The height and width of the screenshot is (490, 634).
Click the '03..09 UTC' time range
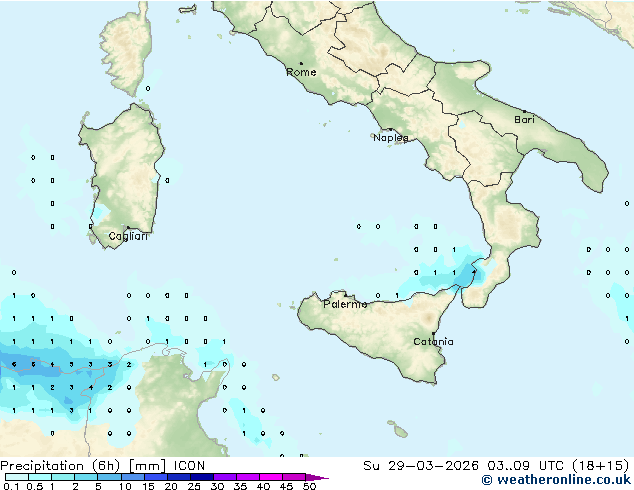[525, 466]
